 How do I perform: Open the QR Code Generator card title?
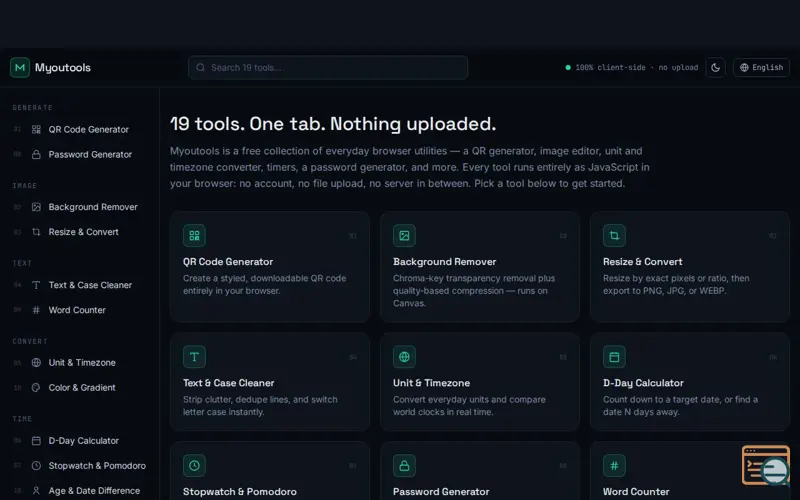pos(228,262)
